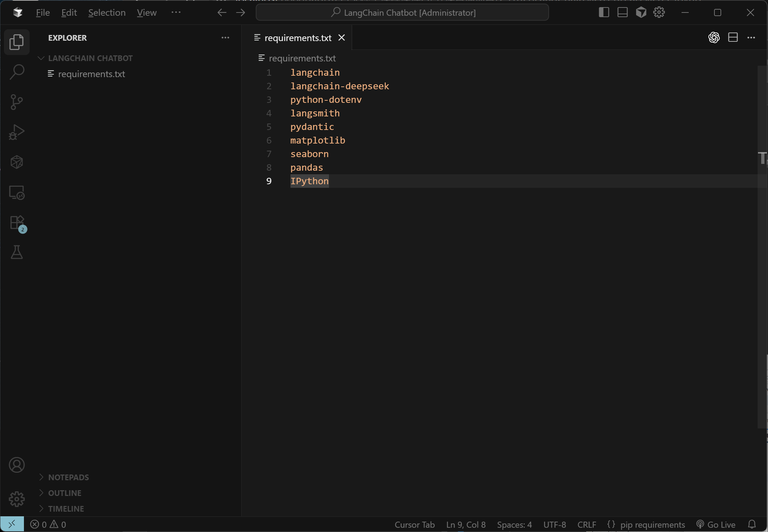The width and height of the screenshot is (768, 532).
Task: Open the notifications bell
Action: click(x=752, y=524)
